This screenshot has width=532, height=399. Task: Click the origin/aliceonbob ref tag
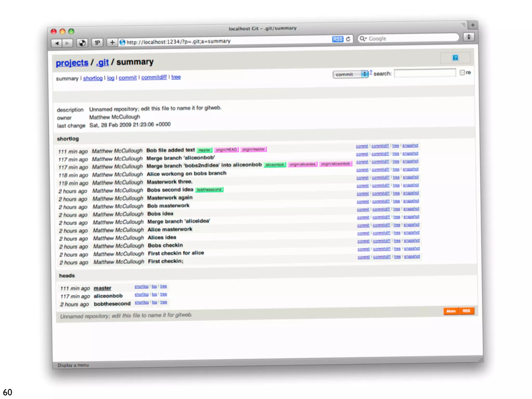335,164
